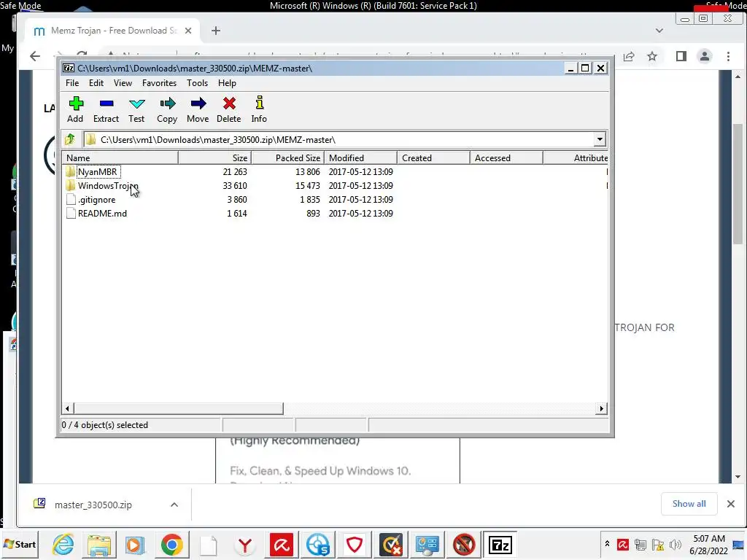Click right arrow of horizontal scrollbar
This screenshot has height=560, width=747.
[x=602, y=408]
